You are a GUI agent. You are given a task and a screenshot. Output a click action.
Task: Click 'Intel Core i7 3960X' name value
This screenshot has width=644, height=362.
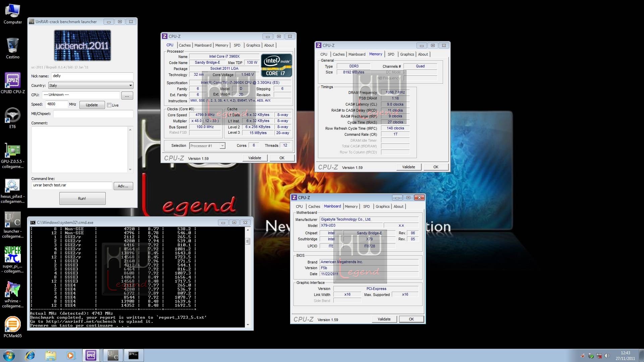[x=224, y=56]
